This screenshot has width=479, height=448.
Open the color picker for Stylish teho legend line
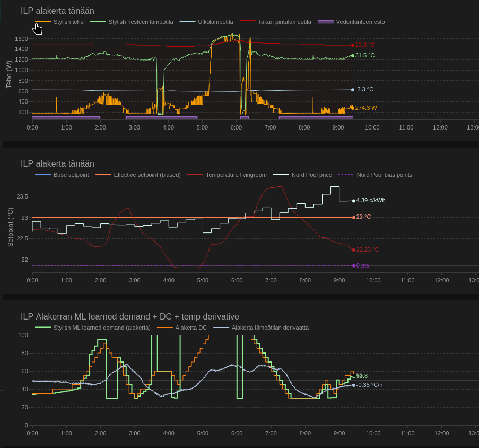tap(43, 22)
